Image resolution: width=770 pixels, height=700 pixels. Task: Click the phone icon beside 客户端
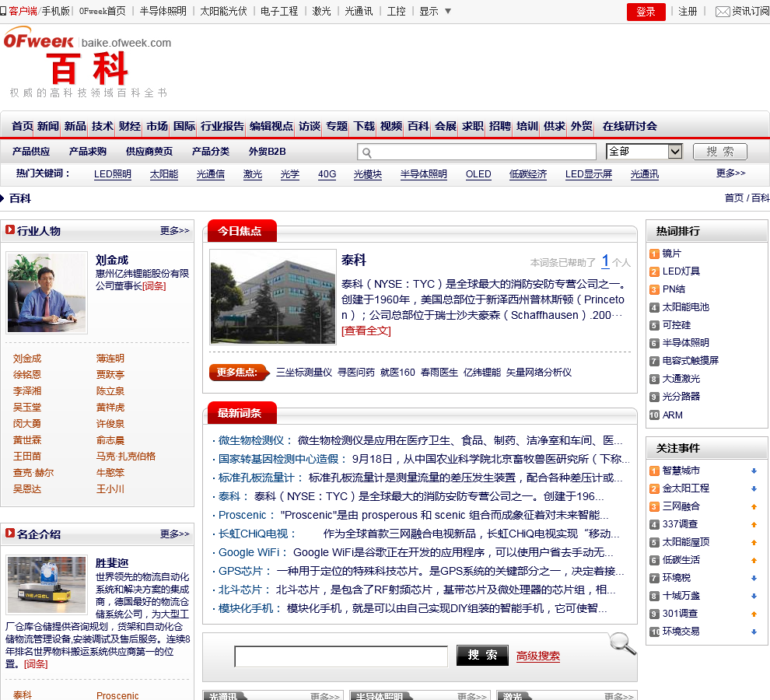click(3, 12)
